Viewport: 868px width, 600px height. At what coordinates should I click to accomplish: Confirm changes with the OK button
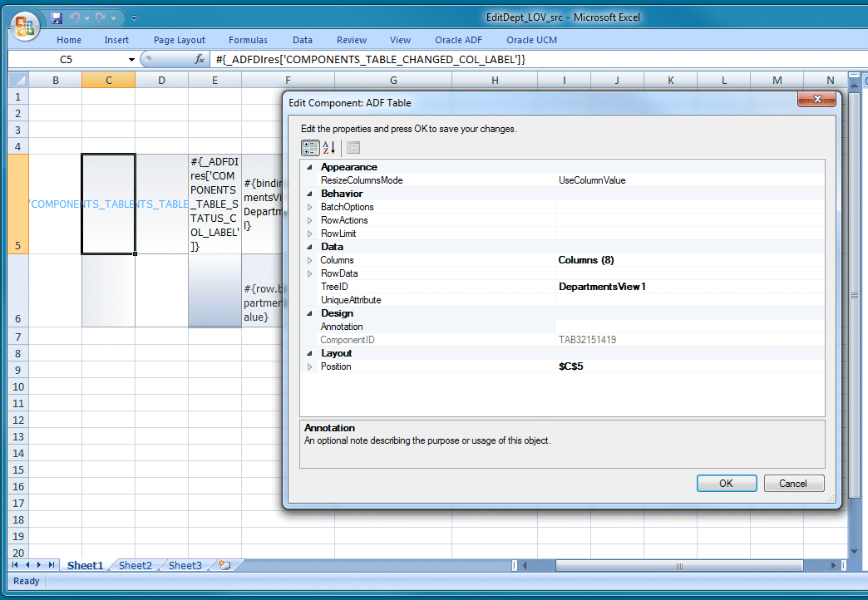(727, 483)
